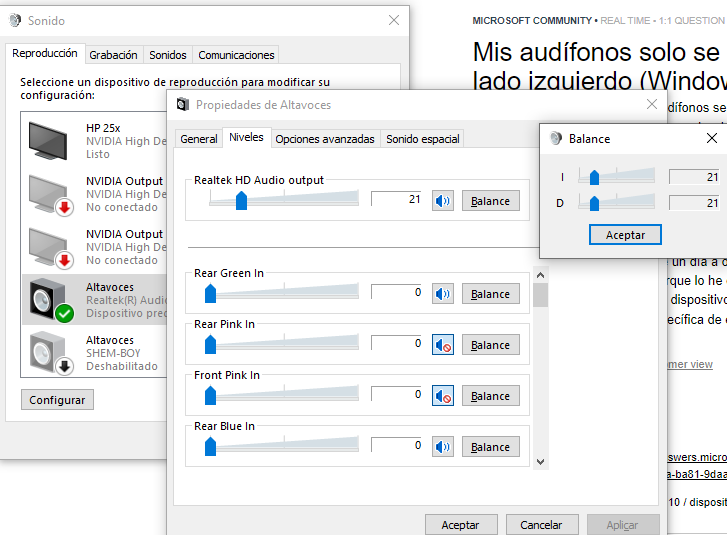
Task: Select first NVIDIA Output disconnected device icon
Action: (51, 194)
